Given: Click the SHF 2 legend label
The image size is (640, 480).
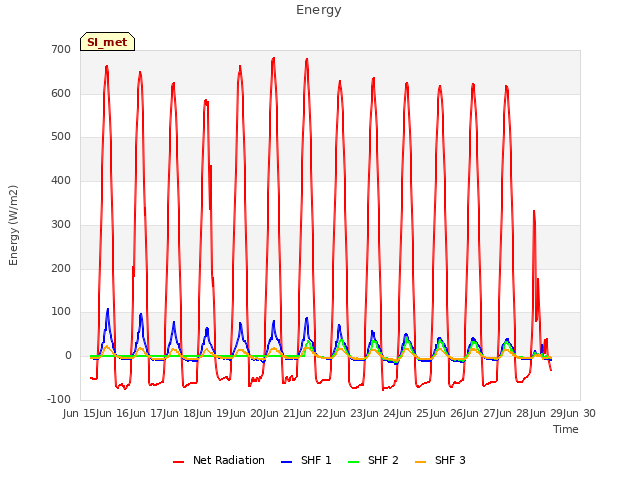Looking at the screenshot, I should pyautogui.click(x=383, y=460).
